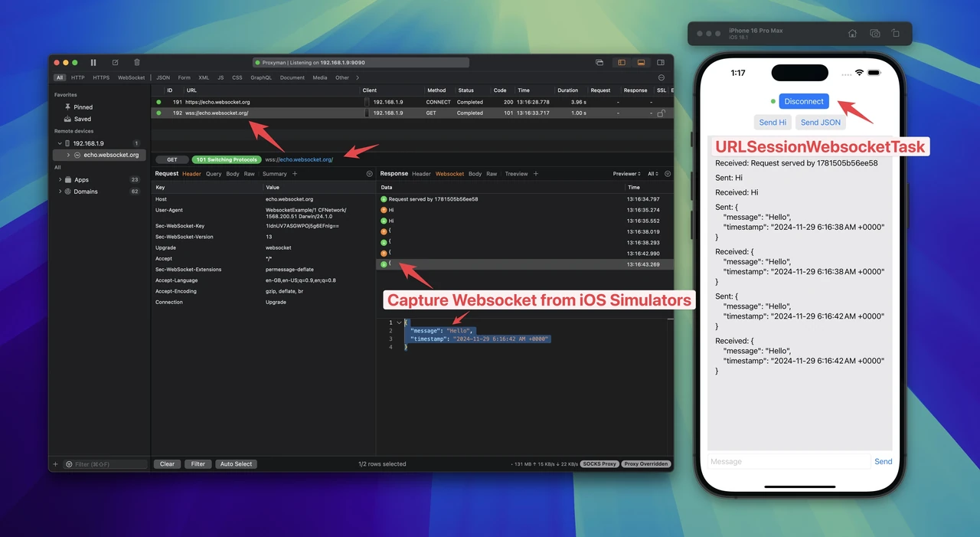This screenshot has height=537, width=980.
Task: Select the 'Request served by 1781505b56ee58' message
Action: coord(524,199)
